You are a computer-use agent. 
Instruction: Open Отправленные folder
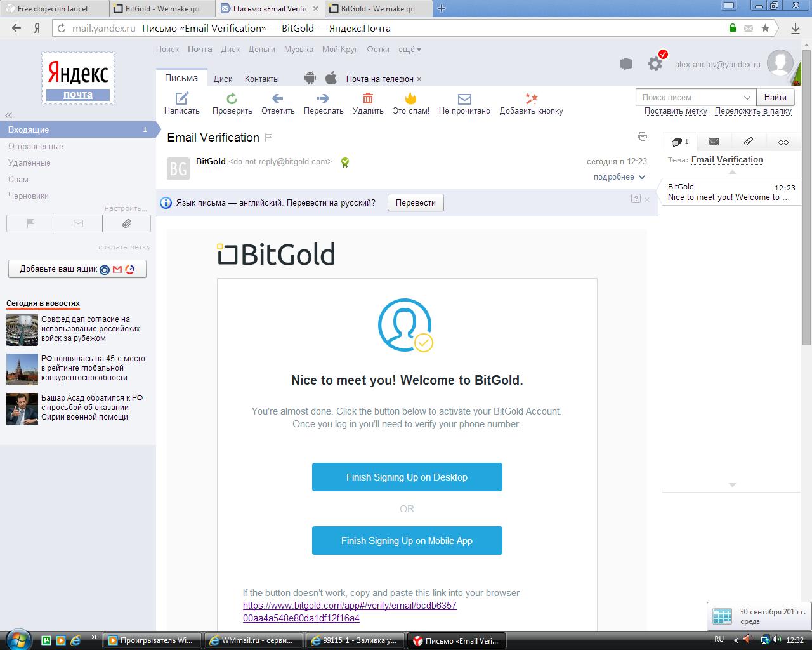pos(36,146)
